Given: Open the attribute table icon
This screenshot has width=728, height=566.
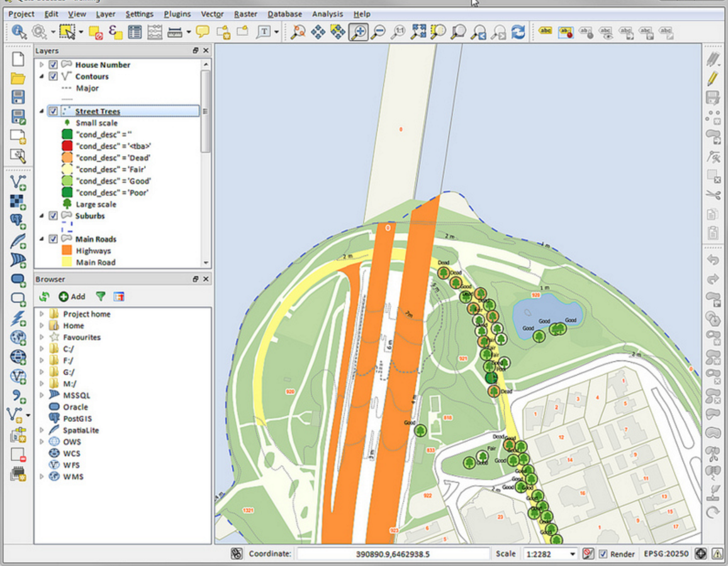Looking at the screenshot, I should tap(135, 31).
